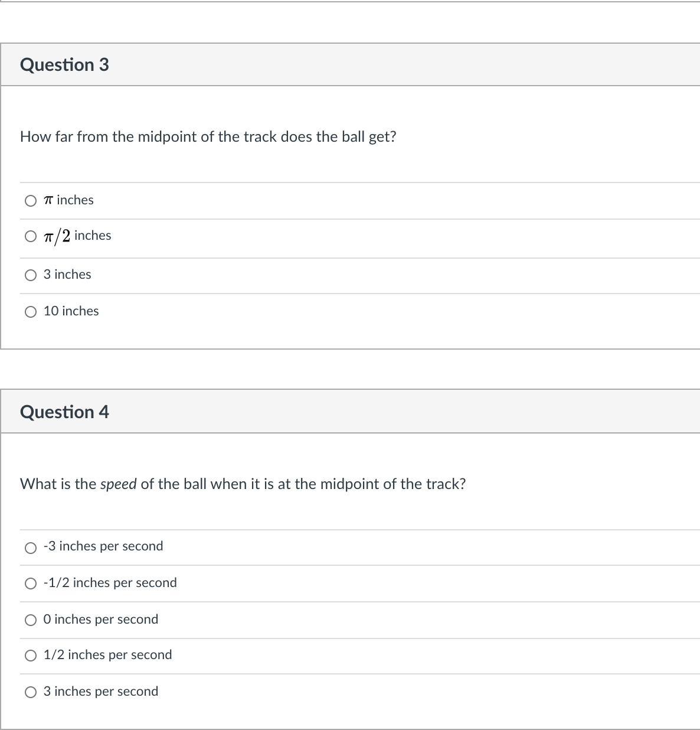This screenshot has width=700, height=730.
Task: Click the '0 inches per second' label text
Action: (101, 619)
